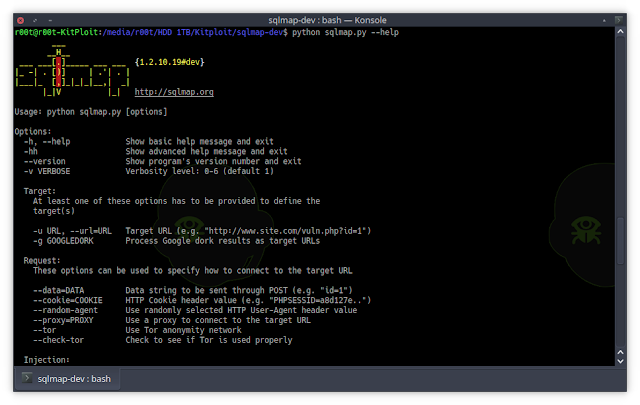
Task: Click 'Process Google dork results' description
Action: (222, 241)
